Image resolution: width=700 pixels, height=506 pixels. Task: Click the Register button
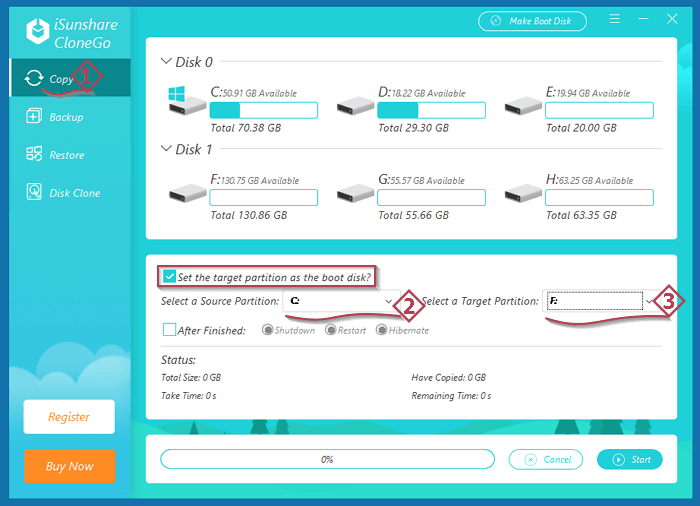69,417
